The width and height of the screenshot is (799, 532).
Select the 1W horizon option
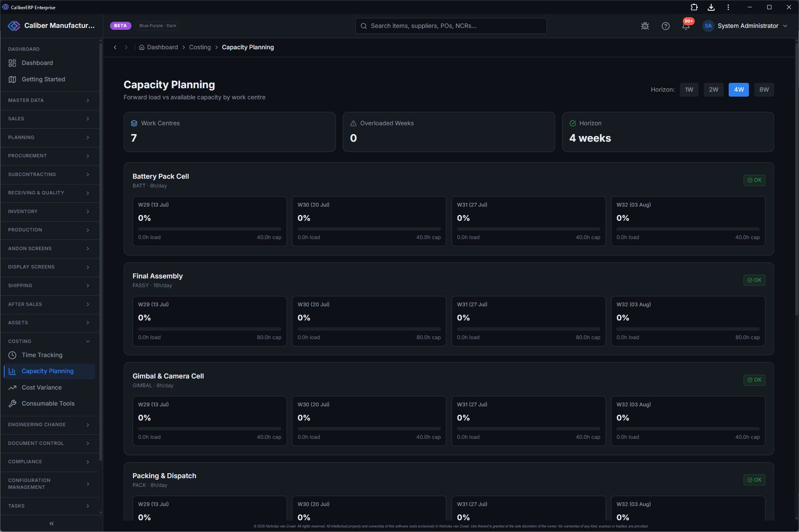(689, 90)
